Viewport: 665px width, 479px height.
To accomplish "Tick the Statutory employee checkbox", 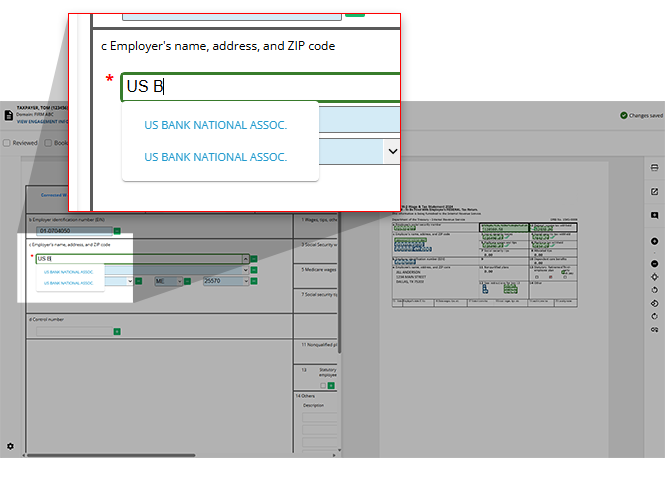I will pos(323,386).
